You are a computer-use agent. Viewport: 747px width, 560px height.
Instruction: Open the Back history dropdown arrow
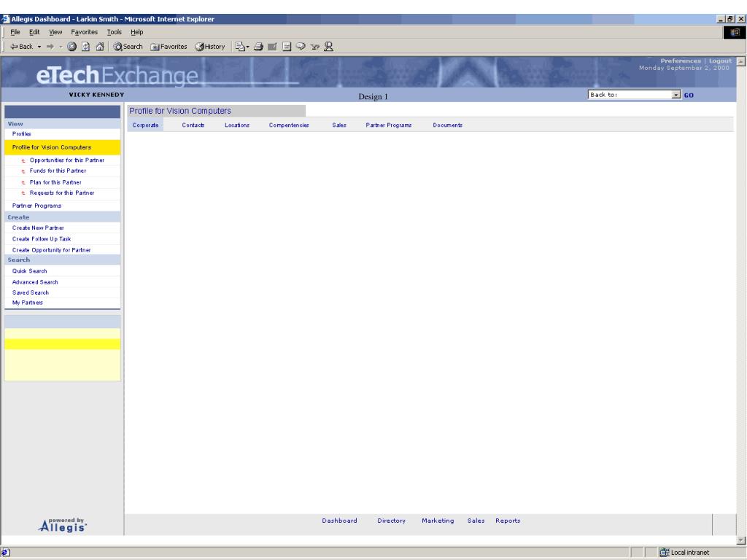tap(39, 47)
